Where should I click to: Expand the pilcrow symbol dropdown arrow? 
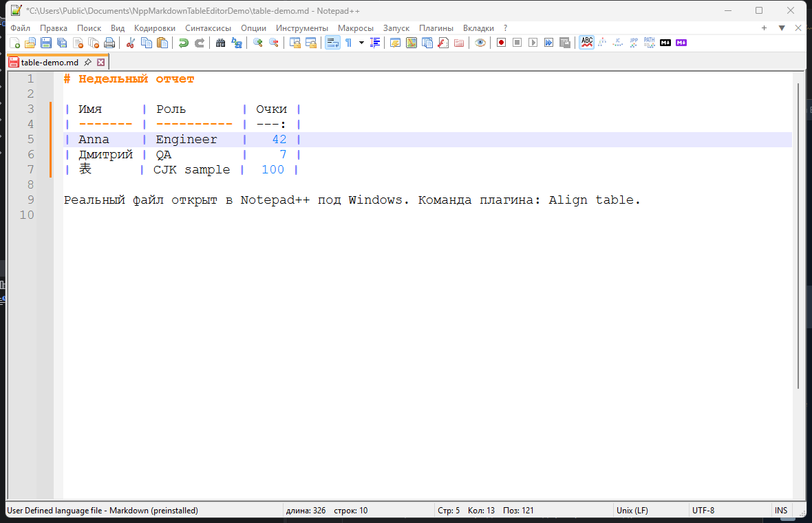point(361,43)
